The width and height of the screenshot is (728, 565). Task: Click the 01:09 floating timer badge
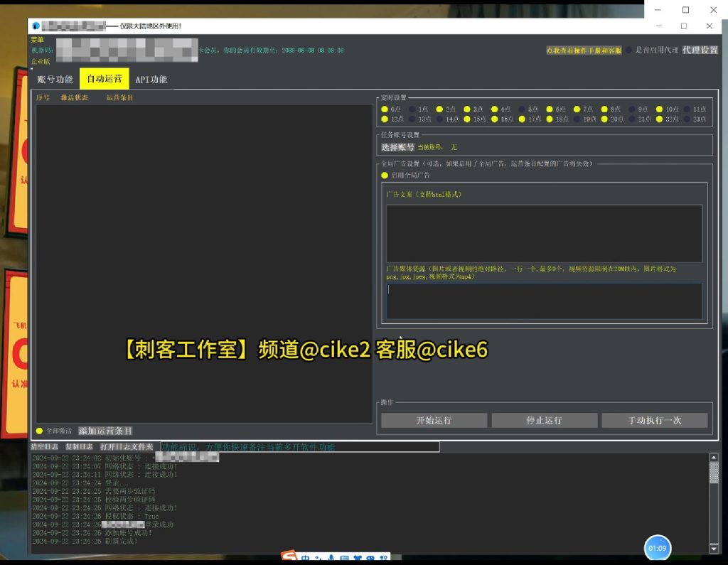[657, 548]
